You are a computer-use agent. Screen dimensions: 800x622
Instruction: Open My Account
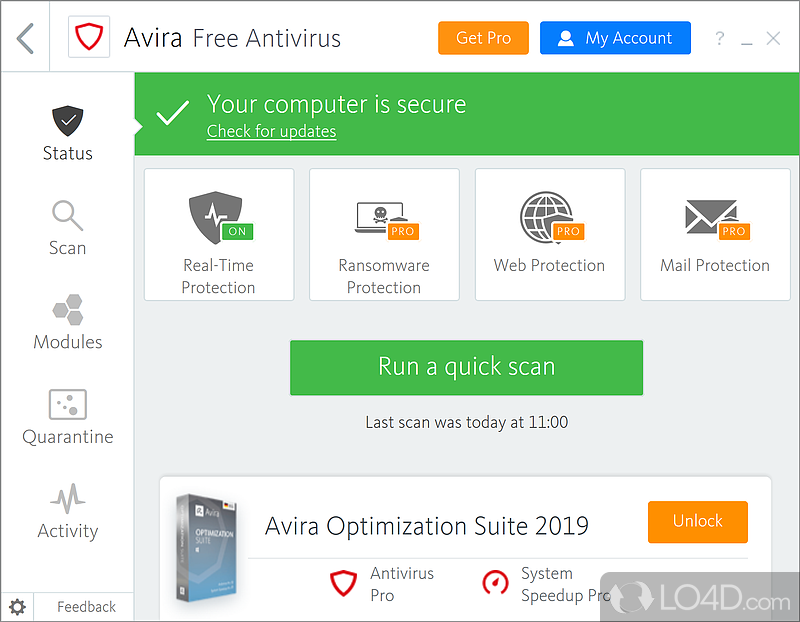[615, 38]
